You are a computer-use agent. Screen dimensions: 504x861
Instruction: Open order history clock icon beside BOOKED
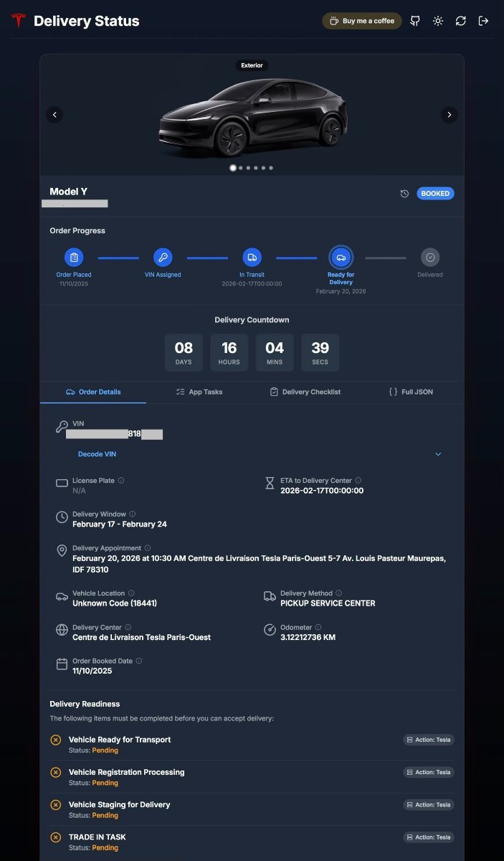pos(404,194)
